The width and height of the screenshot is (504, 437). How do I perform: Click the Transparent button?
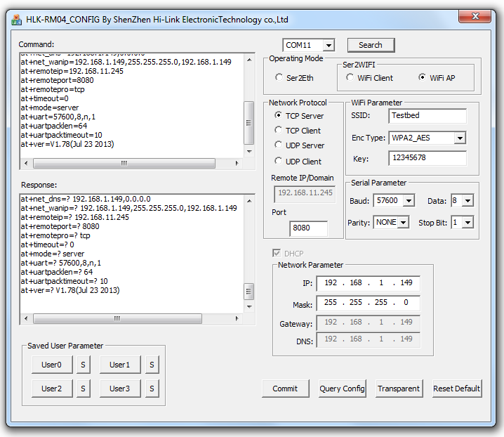click(399, 389)
